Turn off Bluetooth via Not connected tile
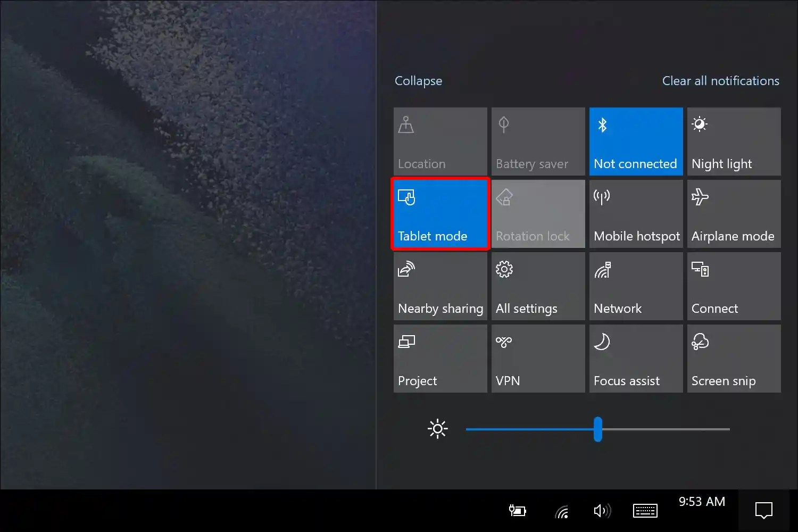Viewport: 798px width, 532px height. click(x=636, y=141)
